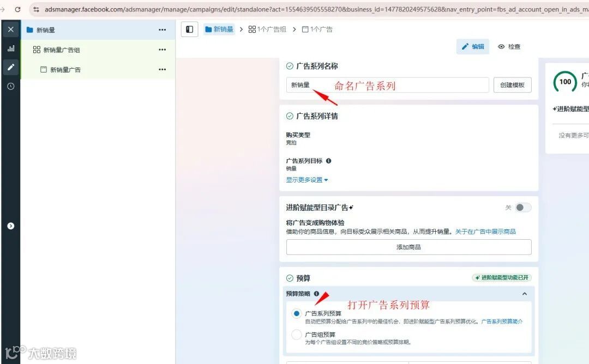
Task: Select the pencil edit icon in the left sidebar
Action: pyautogui.click(x=11, y=67)
